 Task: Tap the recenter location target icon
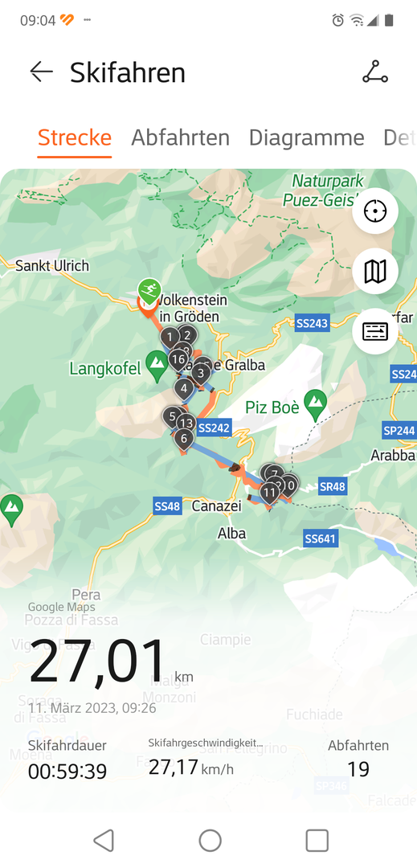375,211
